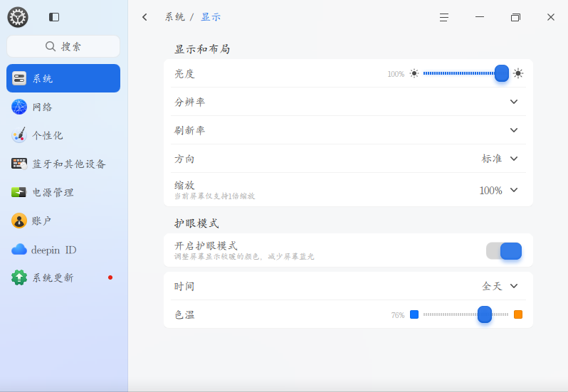
Task: Click the blue cool color swatch
Action: [x=414, y=314]
